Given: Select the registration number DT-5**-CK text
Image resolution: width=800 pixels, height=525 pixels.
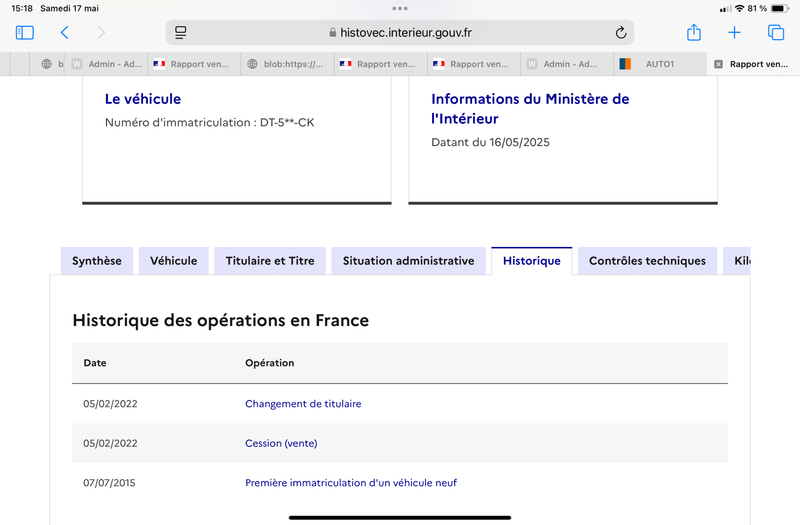Looking at the screenshot, I should click(x=287, y=122).
